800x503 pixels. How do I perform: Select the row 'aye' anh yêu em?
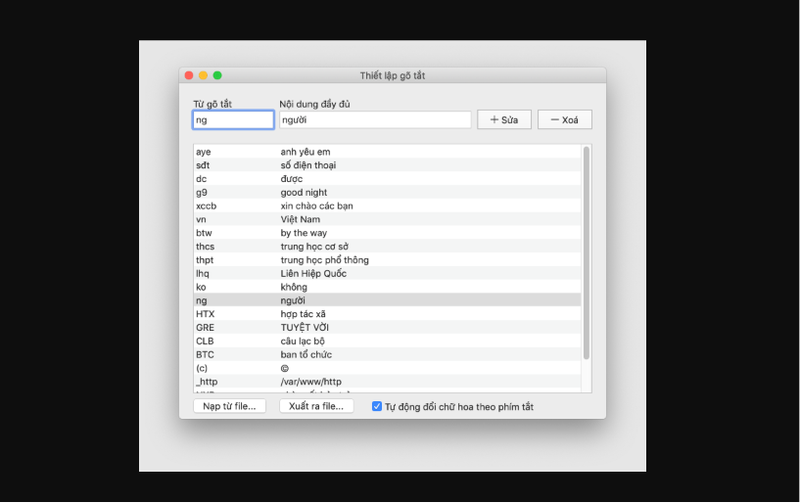tap(387, 152)
